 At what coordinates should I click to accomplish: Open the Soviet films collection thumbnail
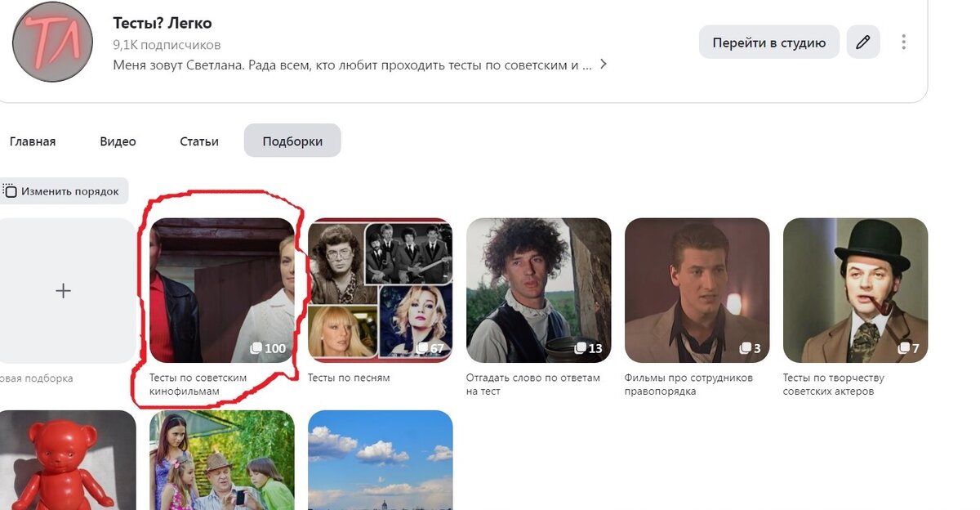(222, 290)
